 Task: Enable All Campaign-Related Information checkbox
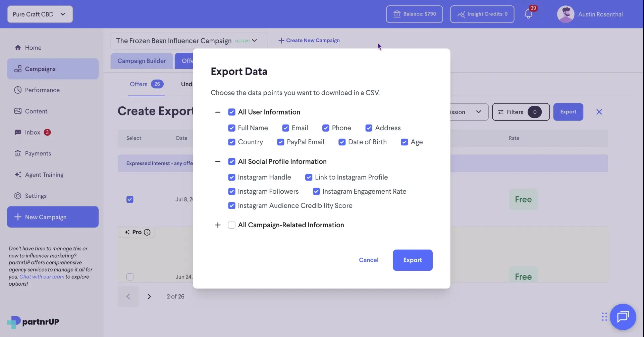click(232, 225)
